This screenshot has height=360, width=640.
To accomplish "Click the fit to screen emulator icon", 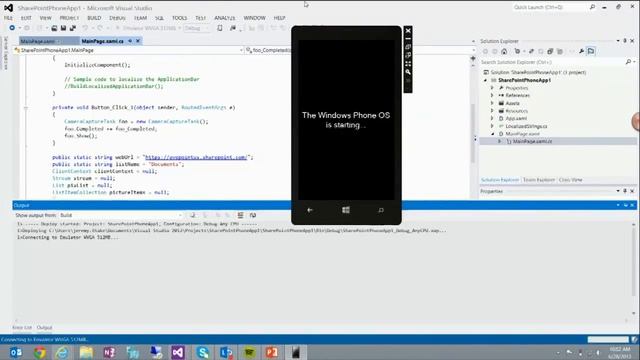I will [x=408, y=64].
